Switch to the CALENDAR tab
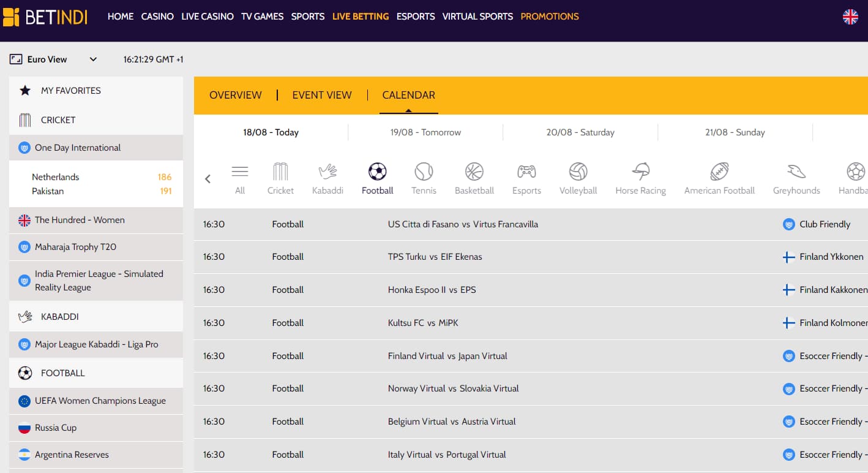Image resolution: width=868 pixels, height=473 pixels. 409,95
